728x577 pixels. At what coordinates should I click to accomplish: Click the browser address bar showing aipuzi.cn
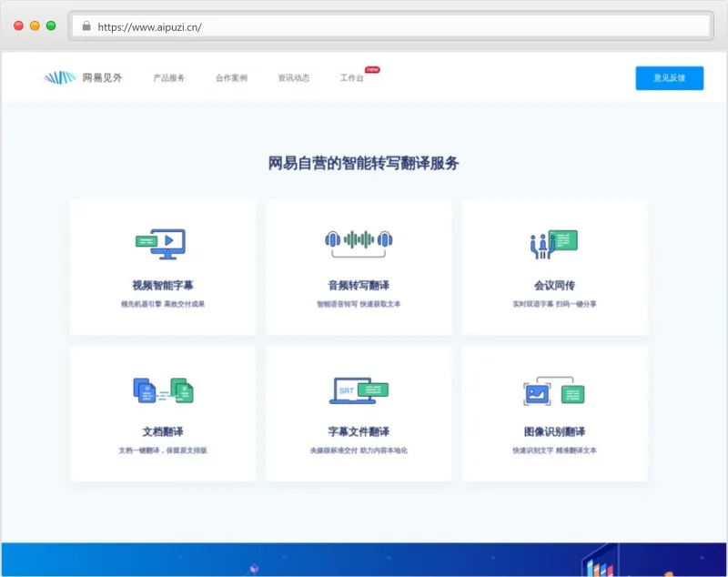[273, 27]
